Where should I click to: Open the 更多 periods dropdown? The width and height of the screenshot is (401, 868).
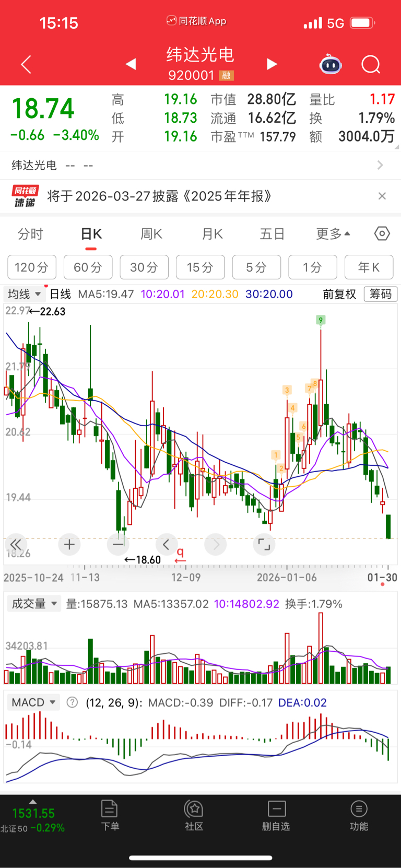pos(333,234)
